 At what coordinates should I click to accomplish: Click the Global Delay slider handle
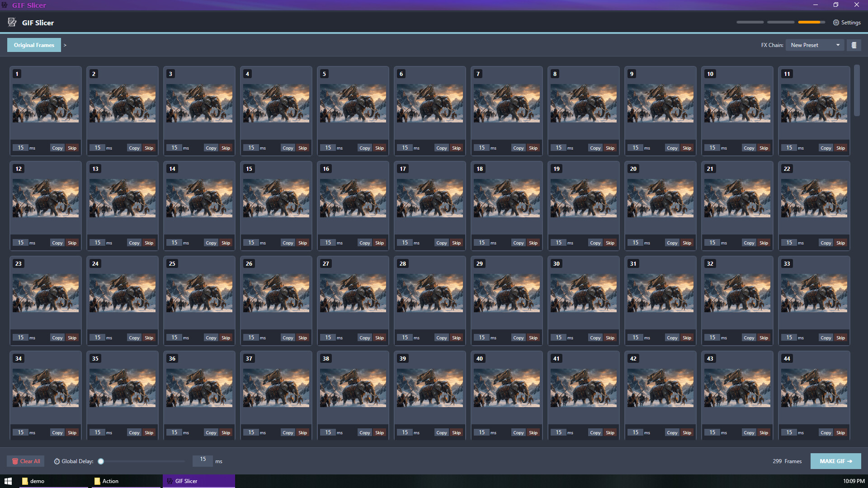[x=101, y=461]
